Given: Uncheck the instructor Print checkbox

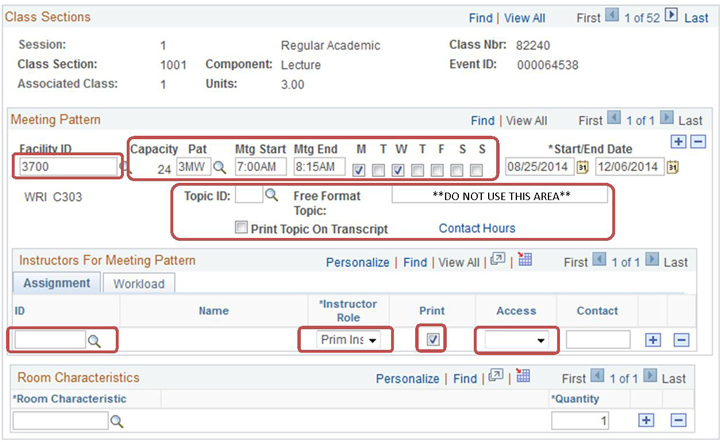Looking at the screenshot, I should point(433,340).
